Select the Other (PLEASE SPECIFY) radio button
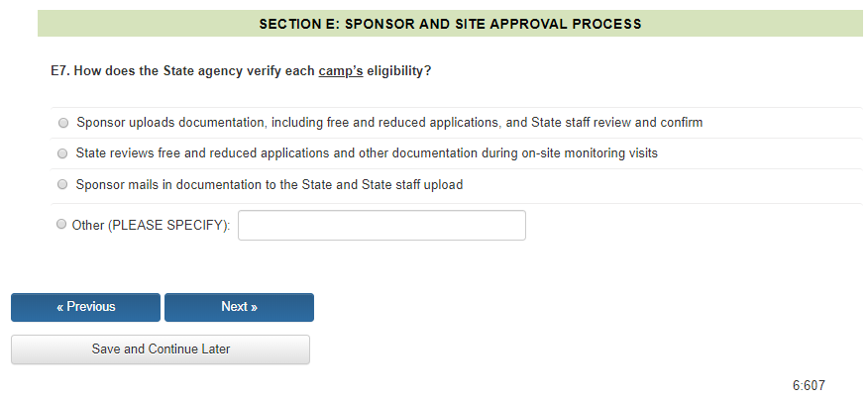868x399 pixels. 62,225
